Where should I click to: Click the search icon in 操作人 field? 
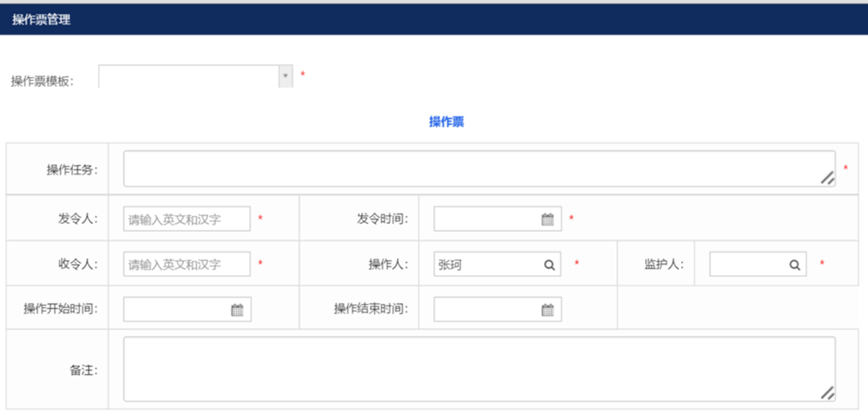[x=549, y=265]
